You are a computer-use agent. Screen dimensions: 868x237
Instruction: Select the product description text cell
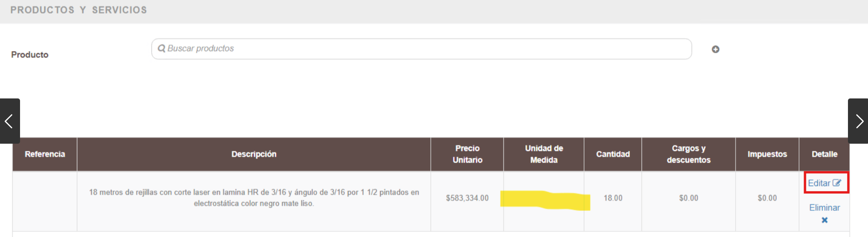pyautogui.click(x=254, y=198)
